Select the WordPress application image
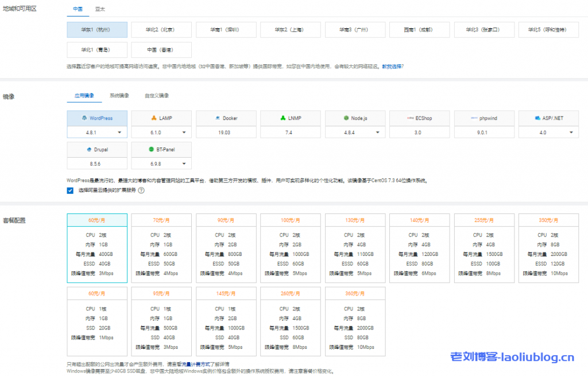Viewport: 588px width, 377px height. 96,118
